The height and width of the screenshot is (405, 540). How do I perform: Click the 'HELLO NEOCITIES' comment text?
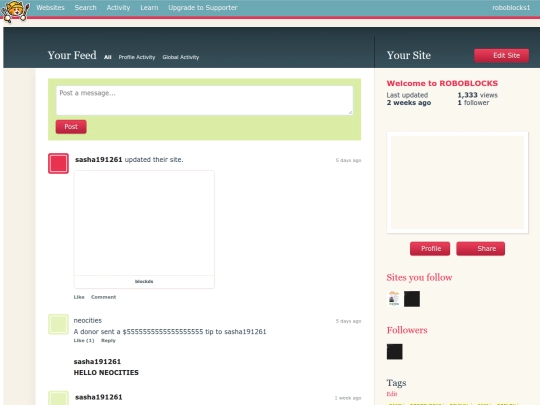(x=106, y=373)
